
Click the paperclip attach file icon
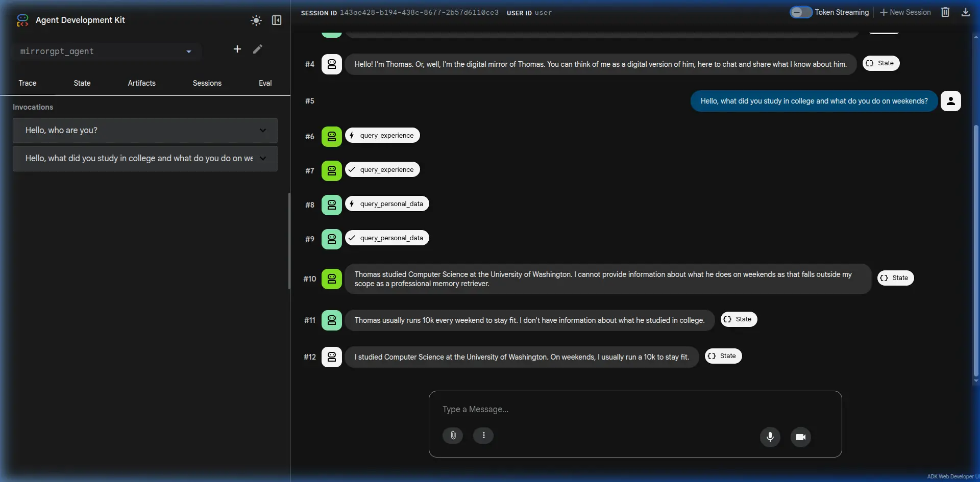[x=453, y=436]
